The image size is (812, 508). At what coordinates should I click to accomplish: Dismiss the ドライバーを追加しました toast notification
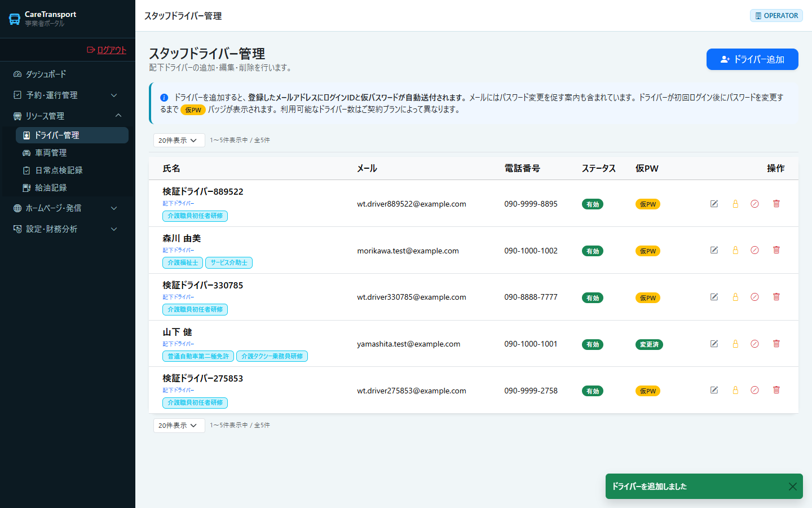pos(792,487)
